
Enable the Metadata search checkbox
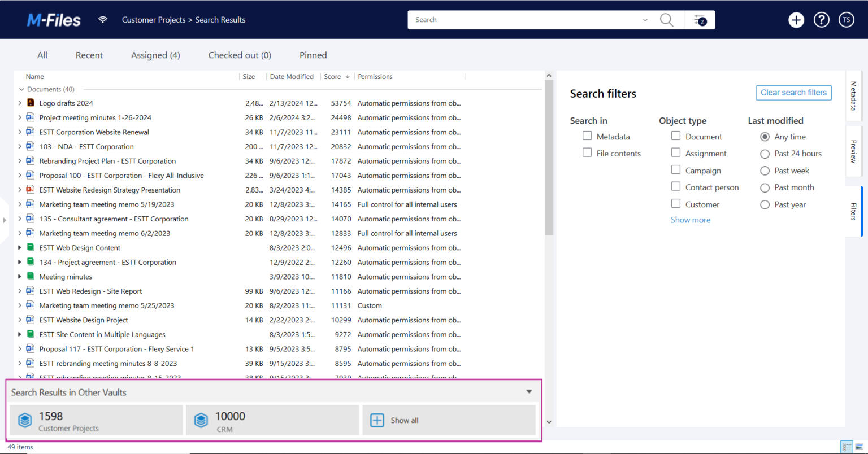tap(587, 136)
